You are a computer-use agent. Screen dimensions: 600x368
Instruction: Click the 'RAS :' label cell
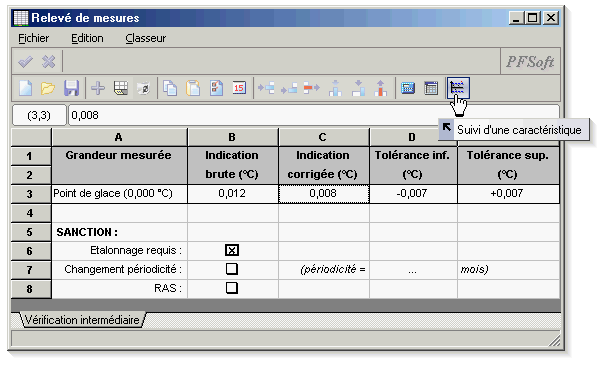119,288
